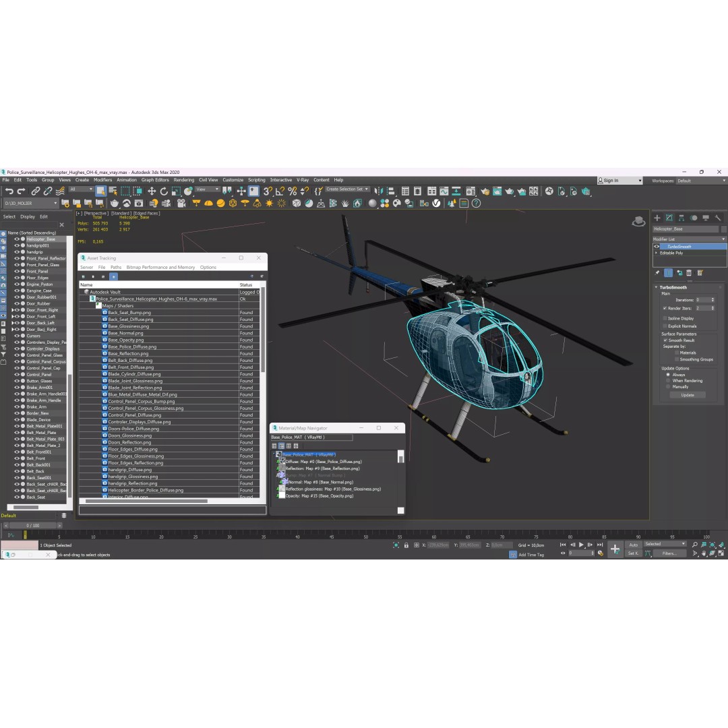Toggle the Auto key button
The height and width of the screenshot is (728, 728).
633,545
